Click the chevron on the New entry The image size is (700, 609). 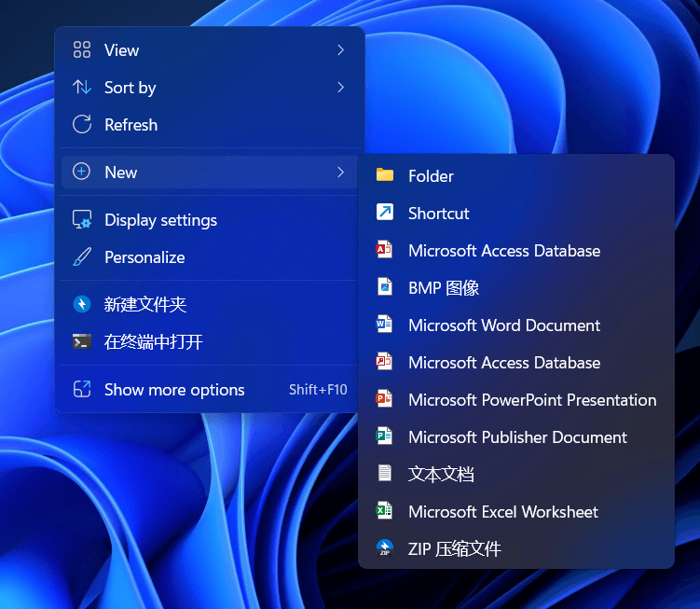[x=340, y=172]
